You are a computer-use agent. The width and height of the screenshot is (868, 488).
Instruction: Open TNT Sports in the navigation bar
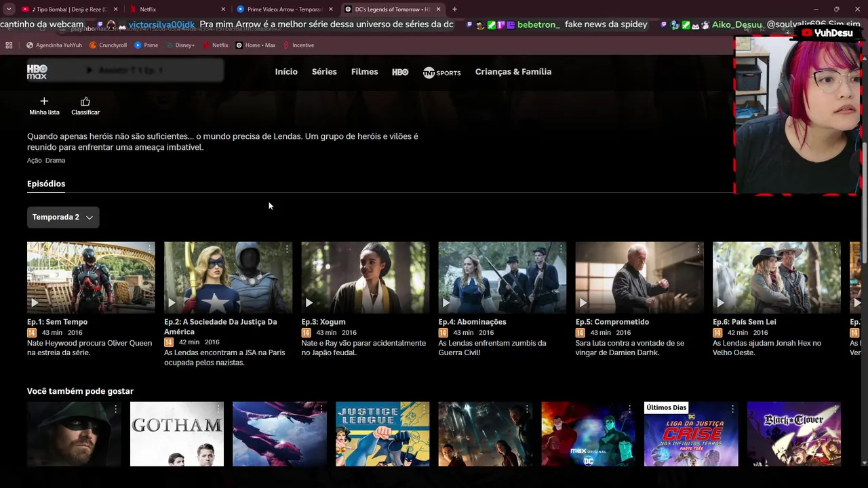[441, 73]
